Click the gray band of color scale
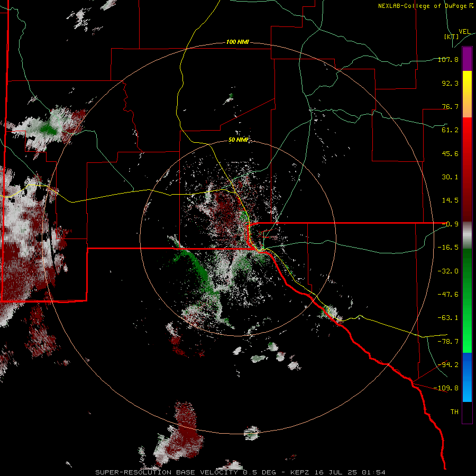The width and height of the screenshot is (476, 476). click(467, 235)
